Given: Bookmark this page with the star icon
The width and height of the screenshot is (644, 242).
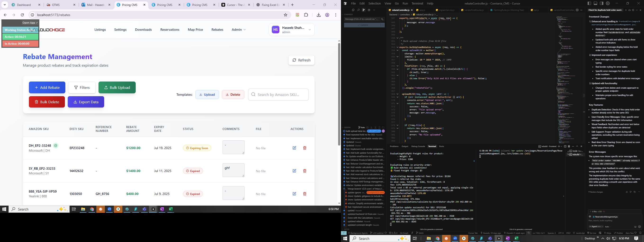Looking at the screenshot, I should click(x=286, y=15).
